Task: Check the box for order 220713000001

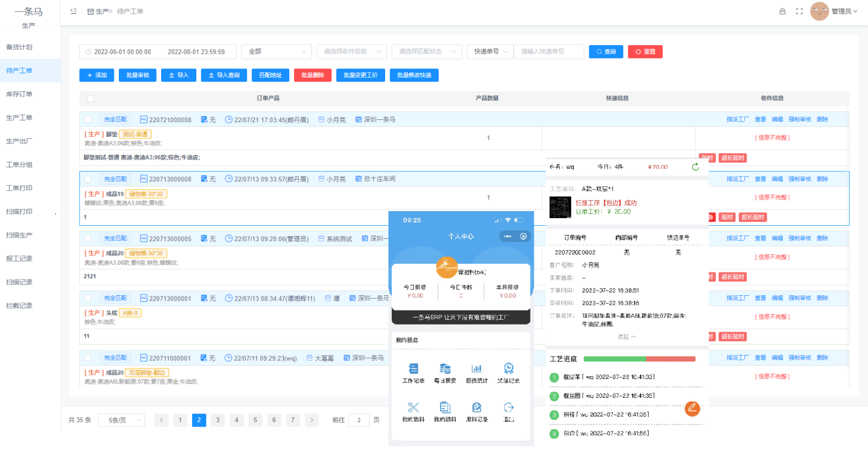Action: (x=88, y=298)
